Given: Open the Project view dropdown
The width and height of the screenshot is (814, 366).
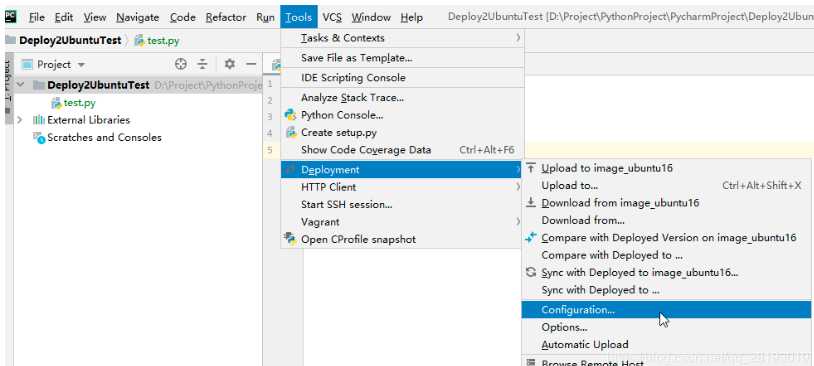Looking at the screenshot, I should point(81,65).
